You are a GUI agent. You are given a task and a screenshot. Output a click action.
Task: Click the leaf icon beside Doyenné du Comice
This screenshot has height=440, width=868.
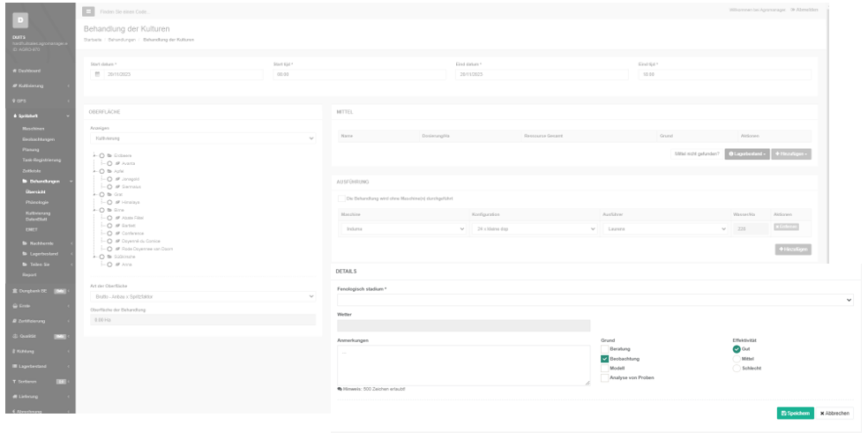(x=117, y=242)
